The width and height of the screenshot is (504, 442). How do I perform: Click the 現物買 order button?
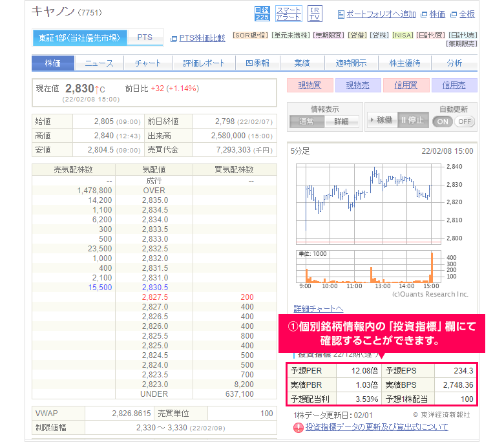click(x=310, y=85)
